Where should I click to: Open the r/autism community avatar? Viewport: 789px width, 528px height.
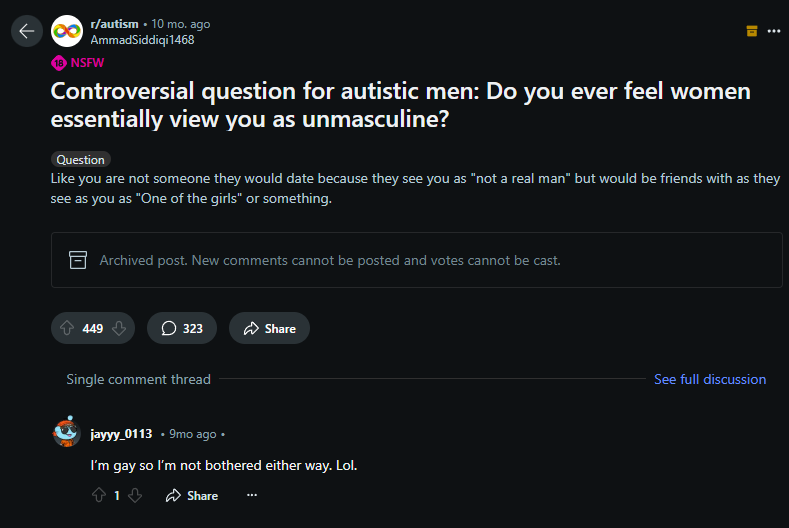67,31
